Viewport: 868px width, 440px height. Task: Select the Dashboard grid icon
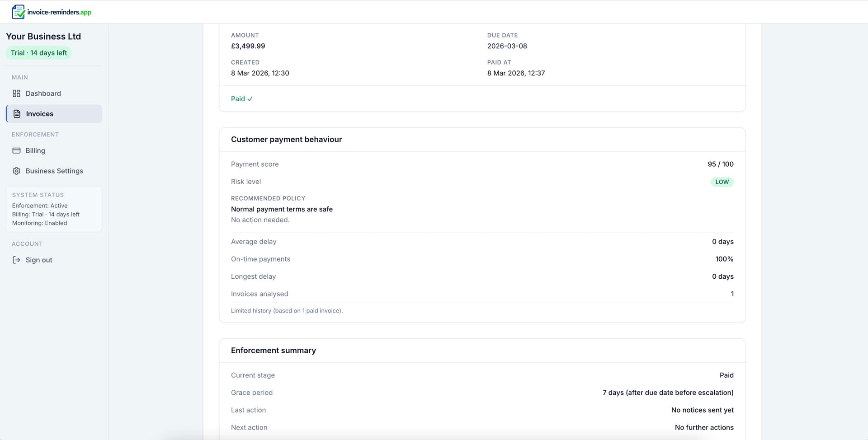(16, 94)
